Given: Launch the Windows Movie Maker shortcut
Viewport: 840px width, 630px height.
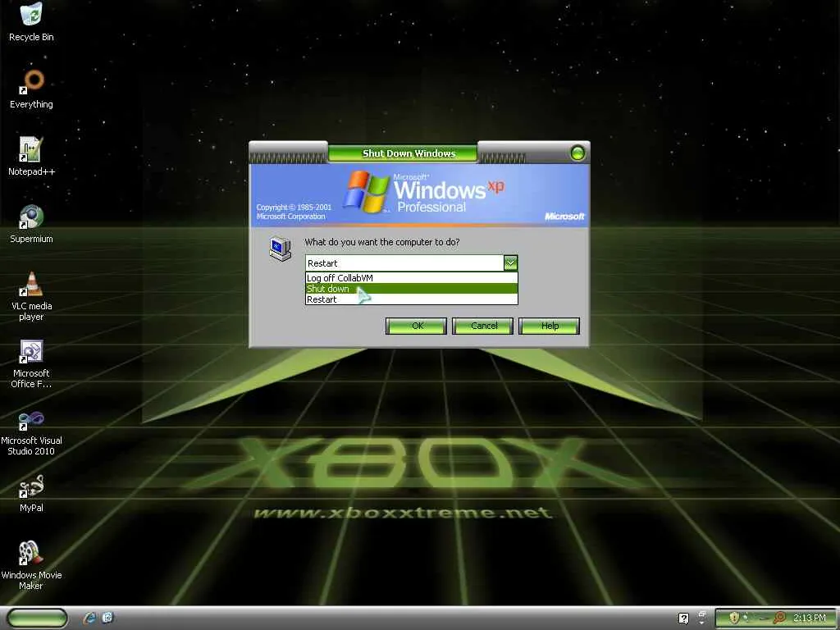Looking at the screenshot, I should (31, 566).
